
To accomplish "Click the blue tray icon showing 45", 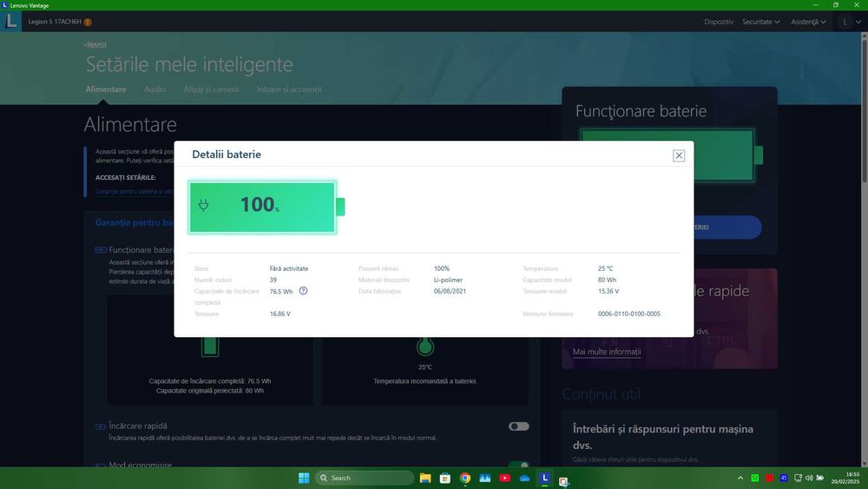I will coord(784,478).
